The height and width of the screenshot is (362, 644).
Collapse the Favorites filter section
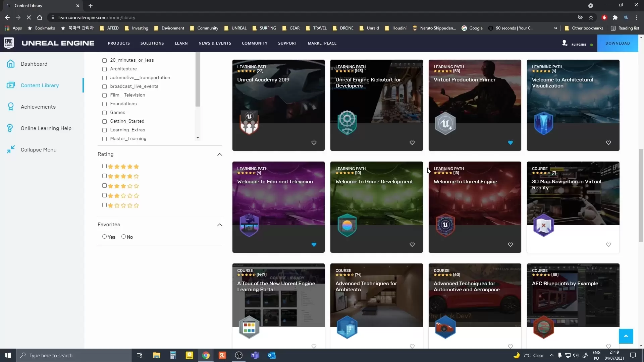tap(219, 225)
